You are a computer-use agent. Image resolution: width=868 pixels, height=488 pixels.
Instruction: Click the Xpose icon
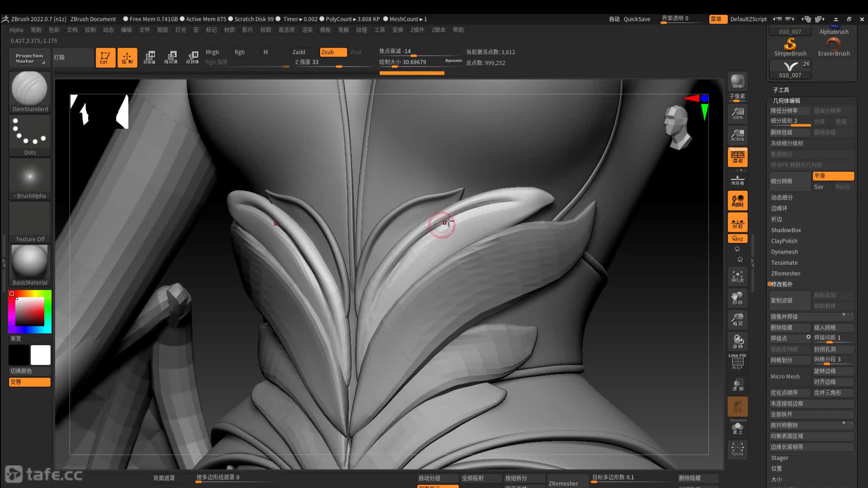click(737, 449)
